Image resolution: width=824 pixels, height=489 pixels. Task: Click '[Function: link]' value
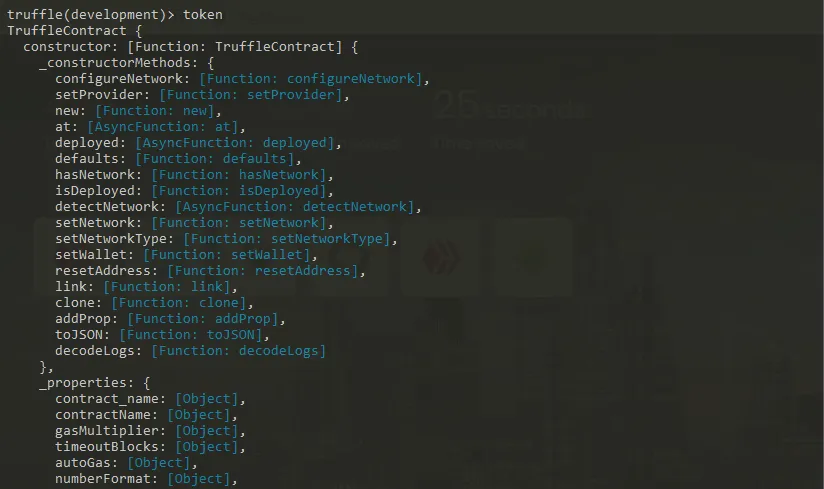point(167,287)
